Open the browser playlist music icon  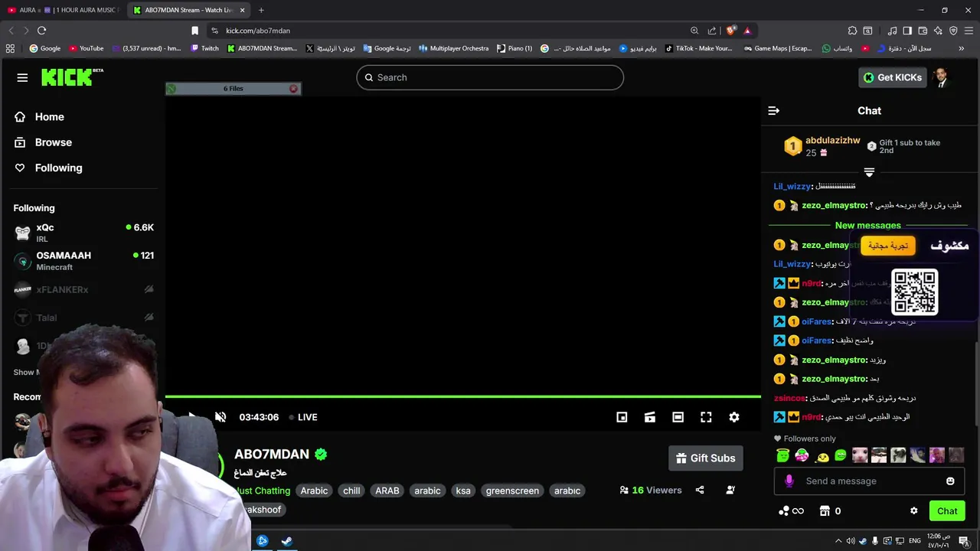893,31
